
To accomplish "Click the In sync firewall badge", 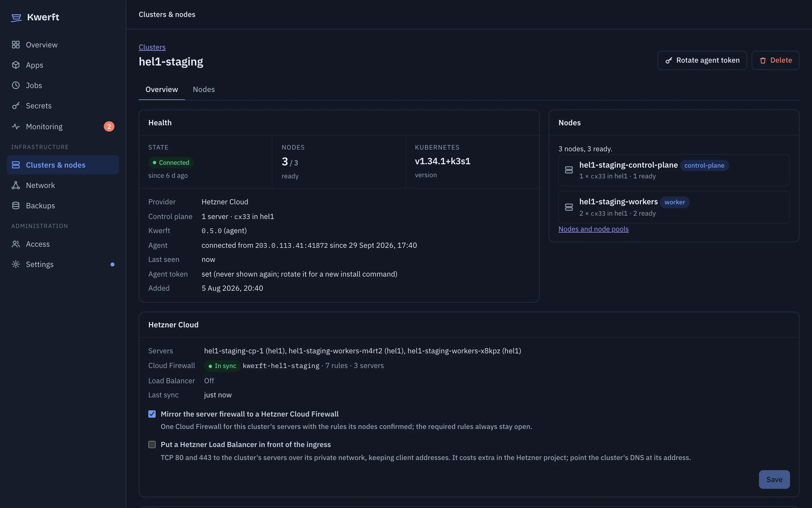I will coord(222,366).
